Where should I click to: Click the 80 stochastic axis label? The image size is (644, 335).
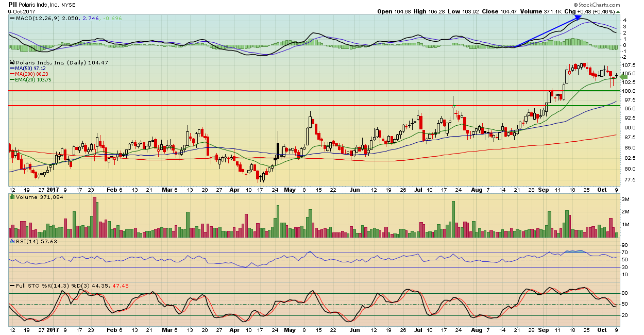[625, 293]
